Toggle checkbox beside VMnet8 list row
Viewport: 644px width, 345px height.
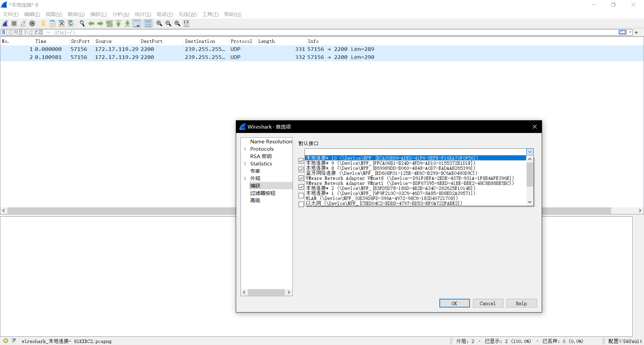(x=301, y=178)
